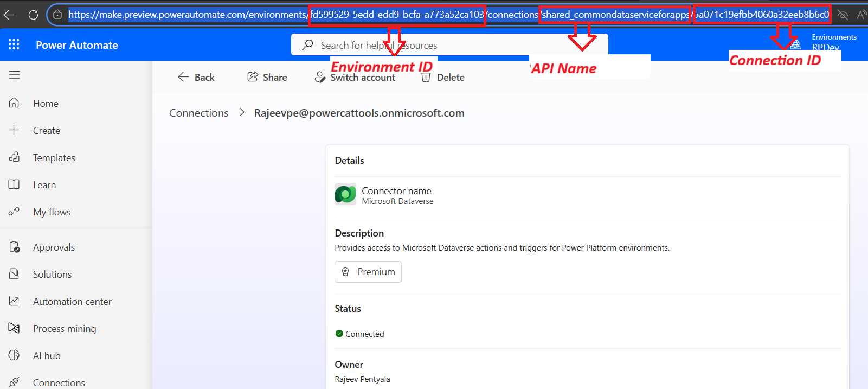The width and height of the screenshot is (868, 389).
Task: Click the site info lock icon
Action: (x=57, y=15)
